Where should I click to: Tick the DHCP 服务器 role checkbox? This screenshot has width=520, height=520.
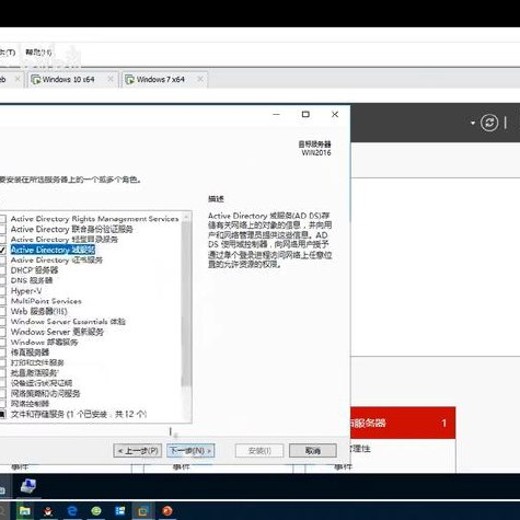click(x=2, y=270)
